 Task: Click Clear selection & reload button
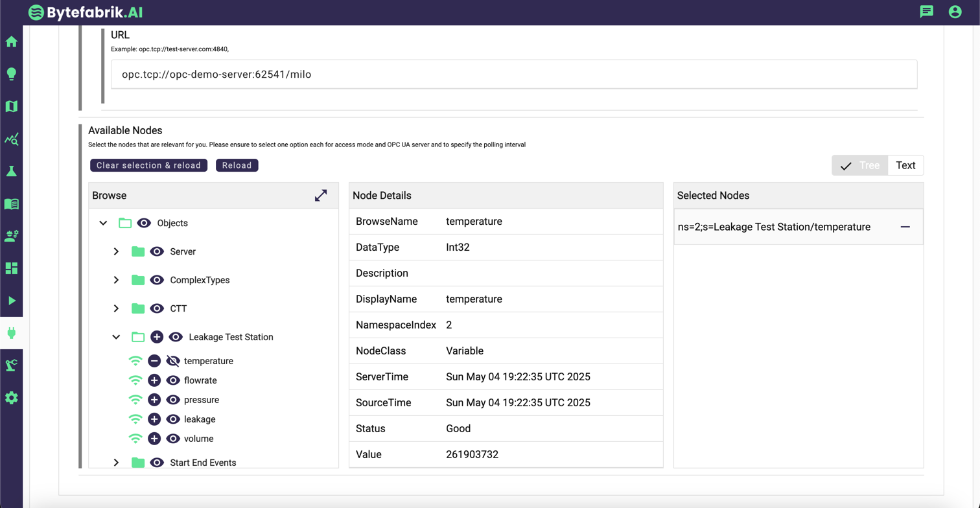click(148, 165)
